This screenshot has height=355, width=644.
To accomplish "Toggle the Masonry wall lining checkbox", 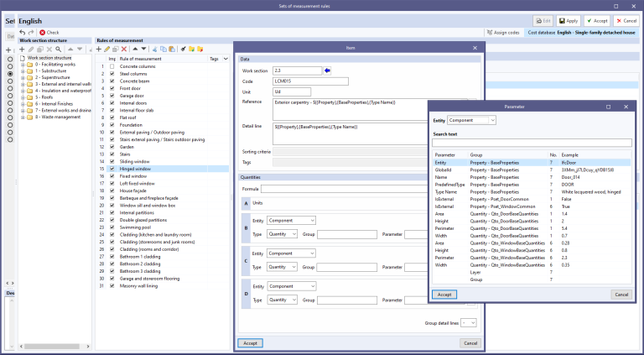I will click(112, 286).
